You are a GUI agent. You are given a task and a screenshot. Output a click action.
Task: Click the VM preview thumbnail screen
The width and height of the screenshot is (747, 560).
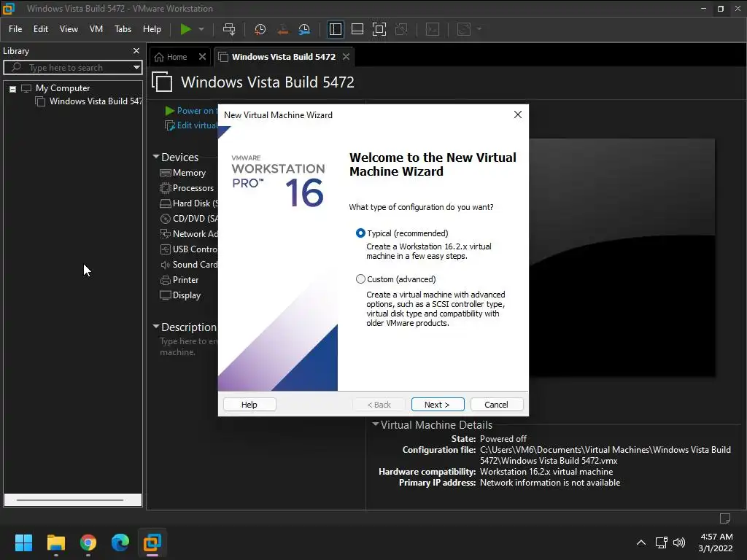tap(622, 257)
